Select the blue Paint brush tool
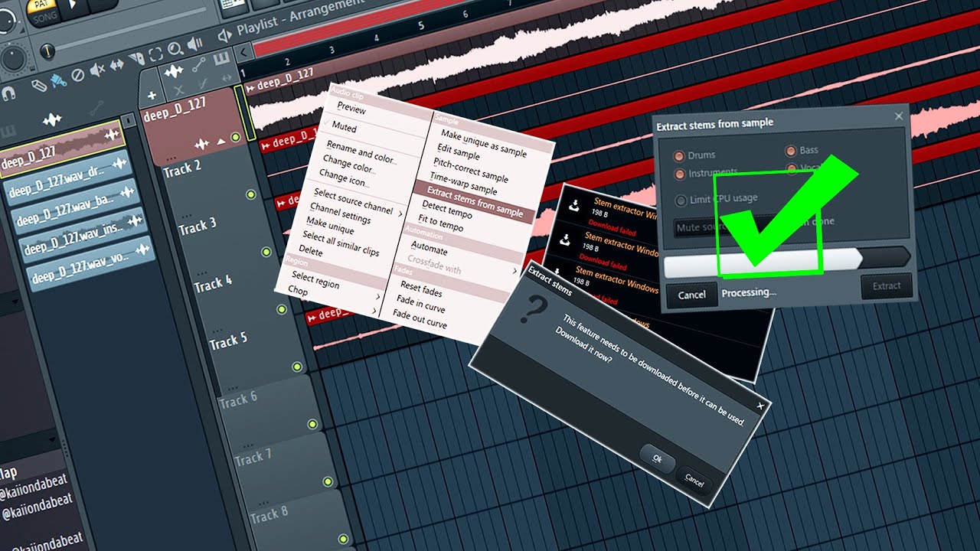The width and height of the screenshot is (980, 551). pyautogui.click(x=58, y=80)
